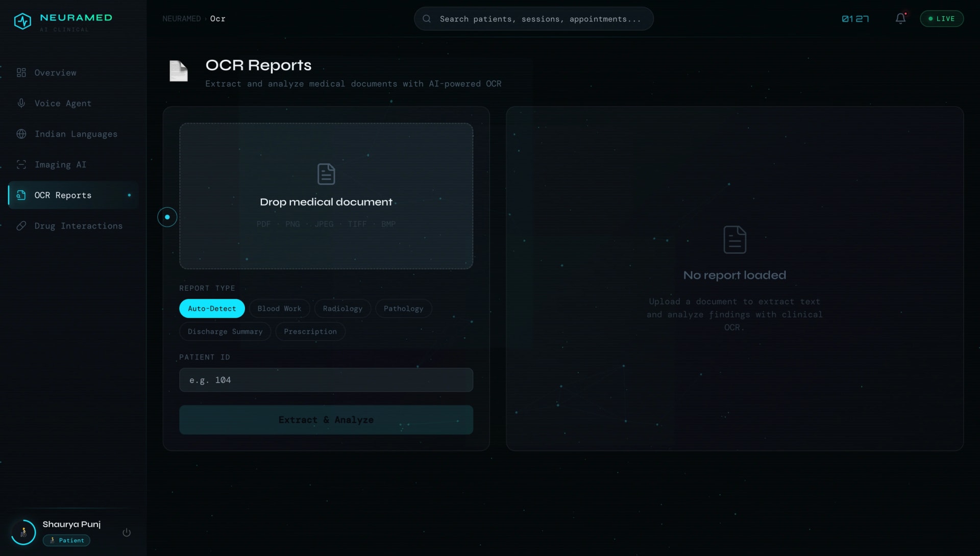980x556 pixels.
Task: Select Prescription report type
Action: click(310, 331)
